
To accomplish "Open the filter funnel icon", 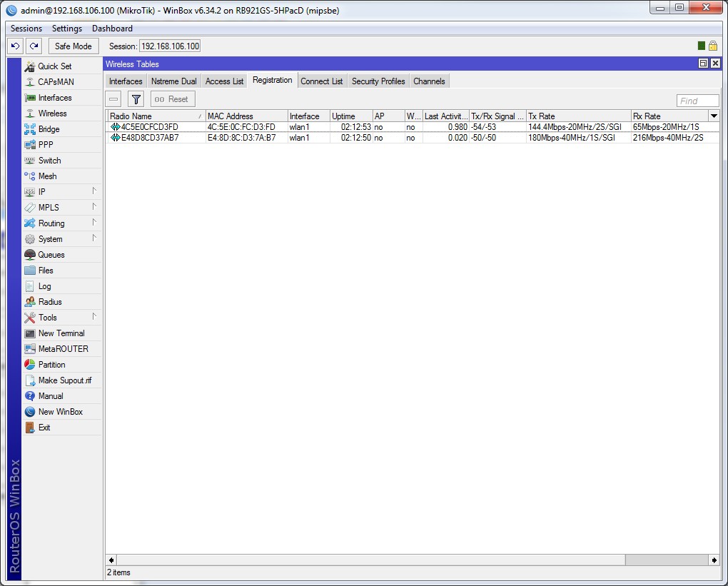I will tap(136, 99).
